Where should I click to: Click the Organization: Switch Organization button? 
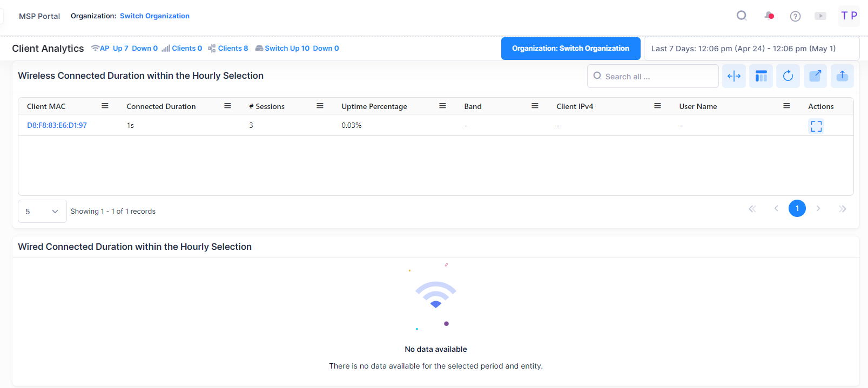[570, 49]
